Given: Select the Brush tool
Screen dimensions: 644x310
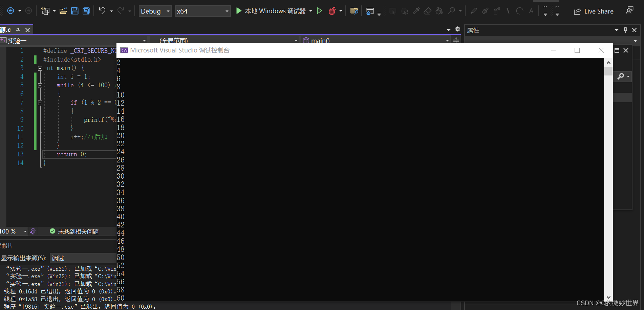Looking at the screenshot, I should click(x=485, y=11).
